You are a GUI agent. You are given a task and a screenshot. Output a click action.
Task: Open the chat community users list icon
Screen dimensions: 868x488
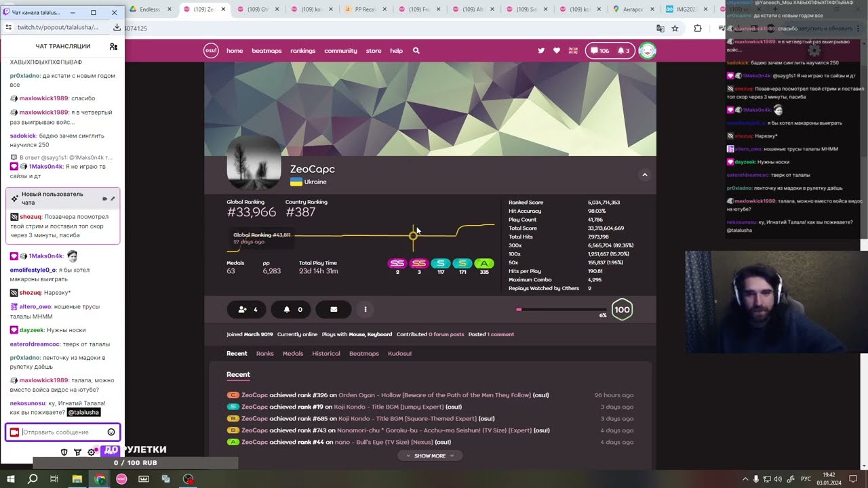113,46
